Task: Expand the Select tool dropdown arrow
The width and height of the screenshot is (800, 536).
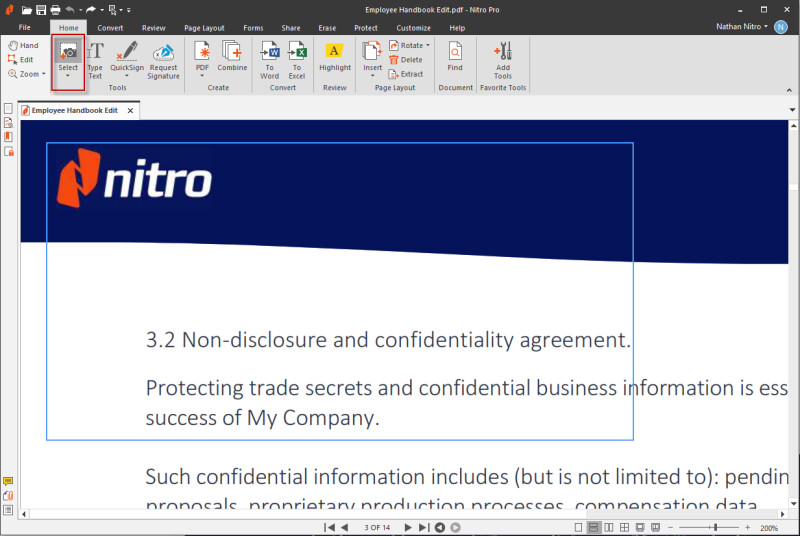Action: pos(68,76)
